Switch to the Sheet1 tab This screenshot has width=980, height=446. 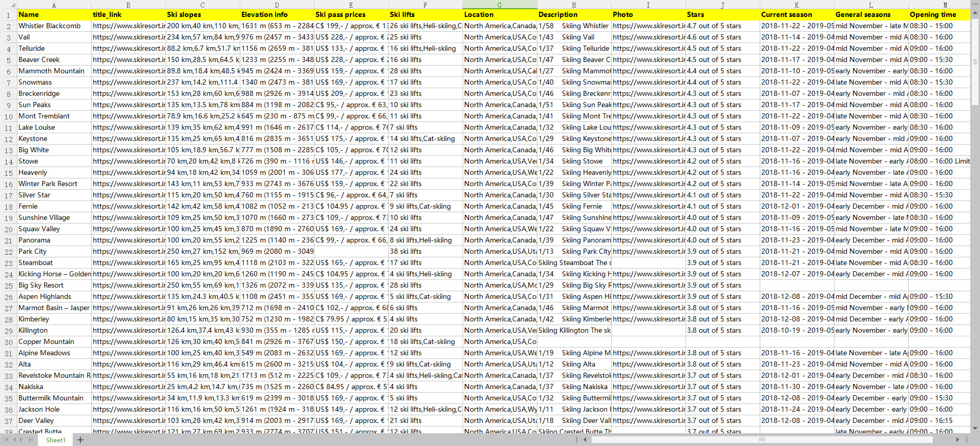point(55,440)
